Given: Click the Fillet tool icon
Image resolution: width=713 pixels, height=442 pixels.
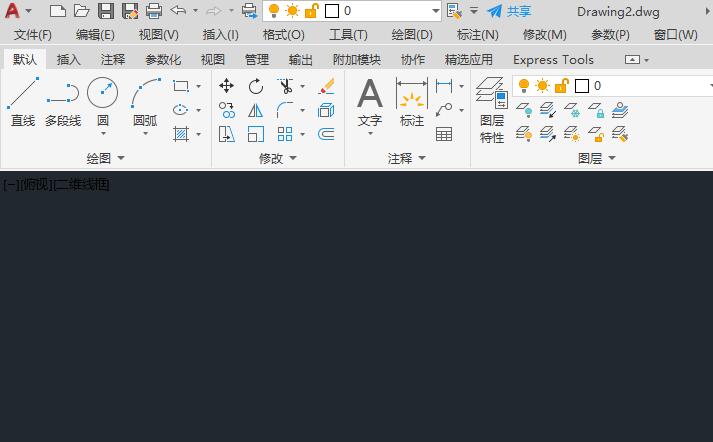Looking at the screenshot, I should [285, 110].
